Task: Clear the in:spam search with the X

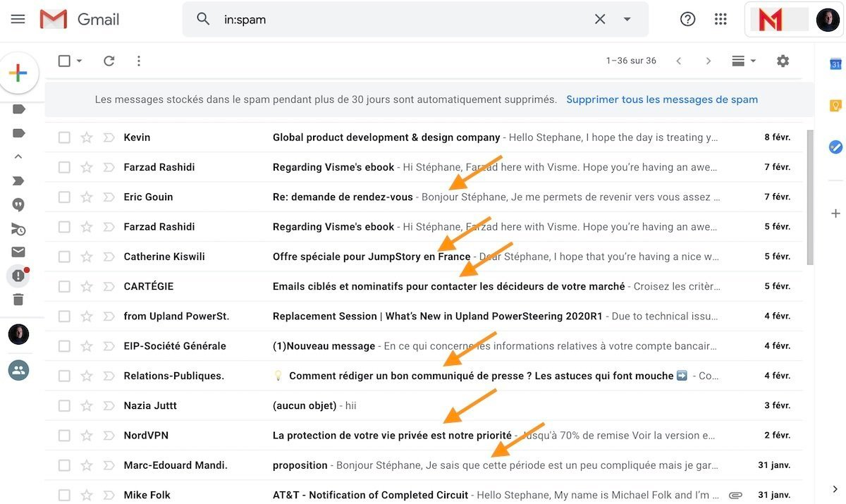Action: [x=599, y=19]
